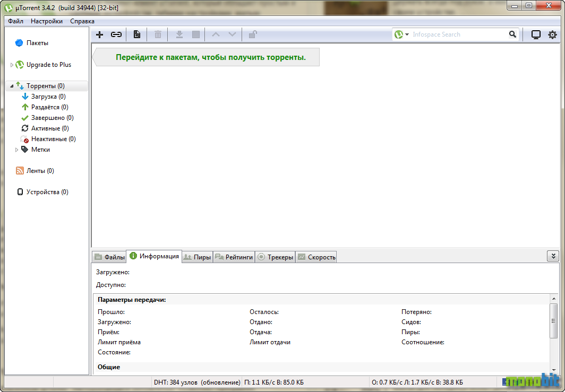Viewport: 565px width, 392px height.
Task: Click the Stop torrent square icon
Action: (195, 34)
